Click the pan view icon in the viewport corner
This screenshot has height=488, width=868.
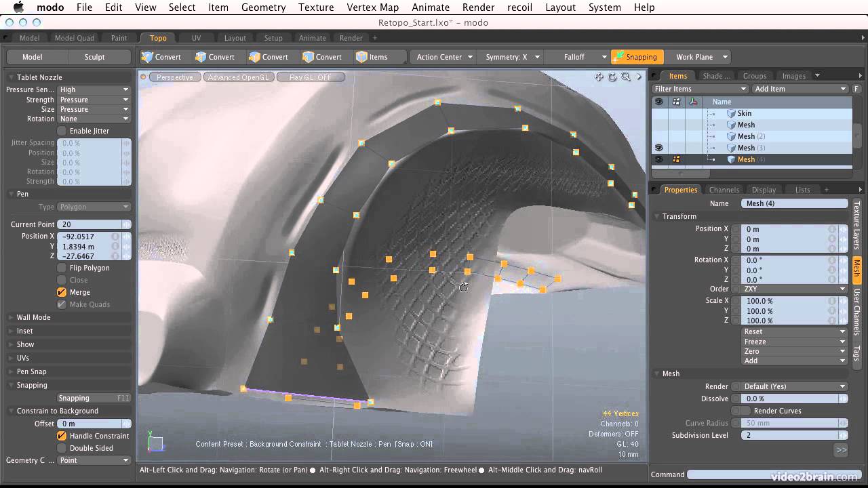[599, 77]
